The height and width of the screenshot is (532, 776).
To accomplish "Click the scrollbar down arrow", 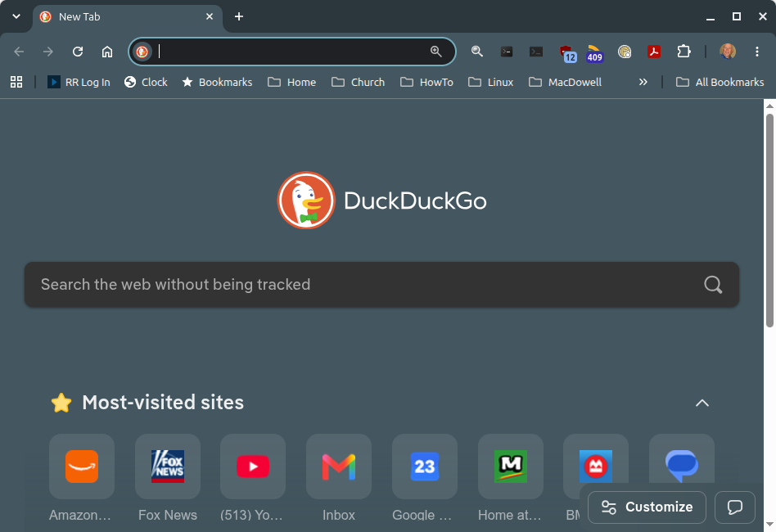I will (x=769, y=525).
